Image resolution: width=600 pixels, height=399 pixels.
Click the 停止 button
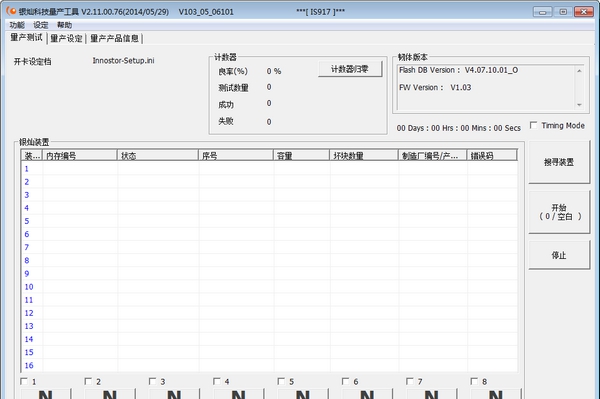tap(559, 255)
